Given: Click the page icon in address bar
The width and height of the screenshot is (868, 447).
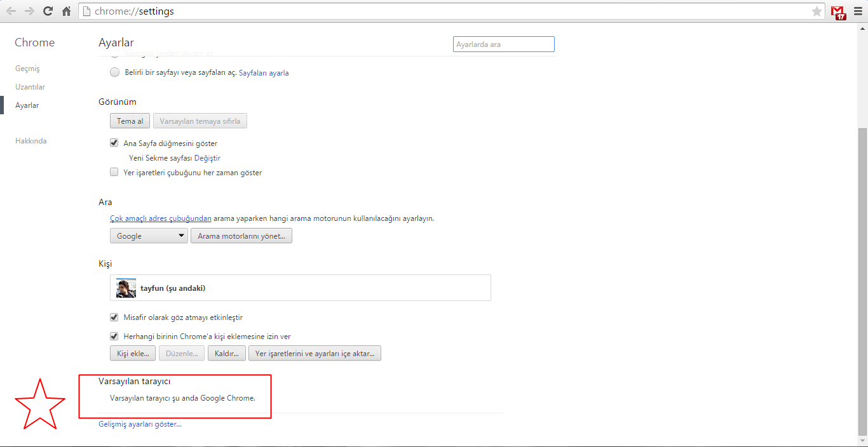Looking at the screenshot, I should point(87,11).
